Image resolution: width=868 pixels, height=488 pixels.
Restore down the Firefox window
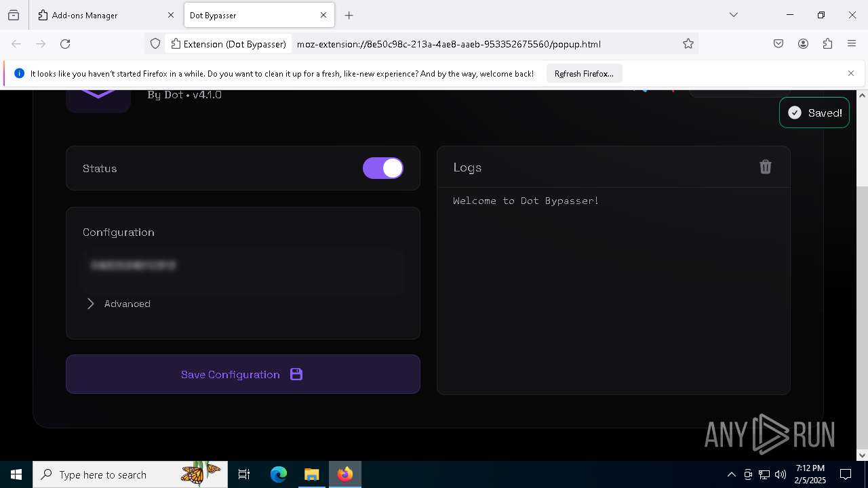pyautogui.click(x=821, y=15)
